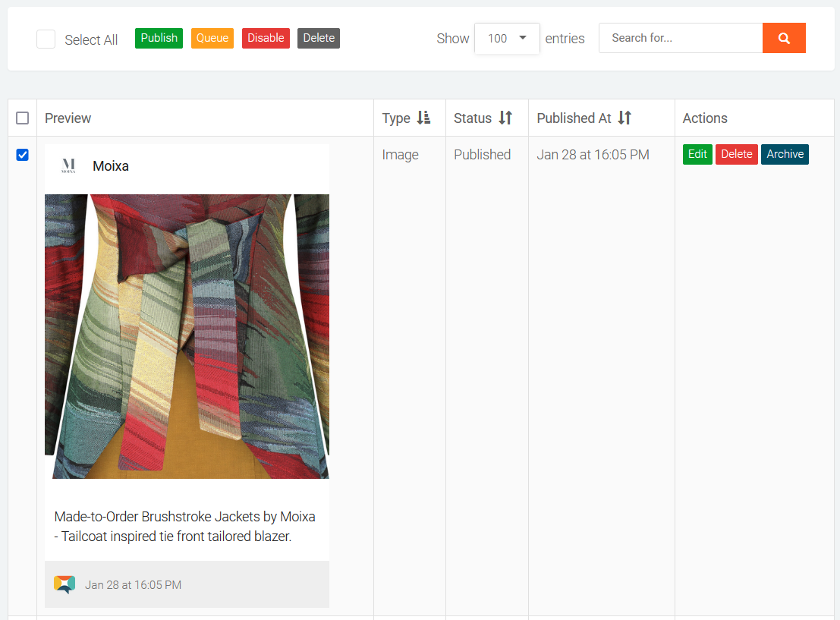Click the orange Queue bulk button

click(212, 38)
